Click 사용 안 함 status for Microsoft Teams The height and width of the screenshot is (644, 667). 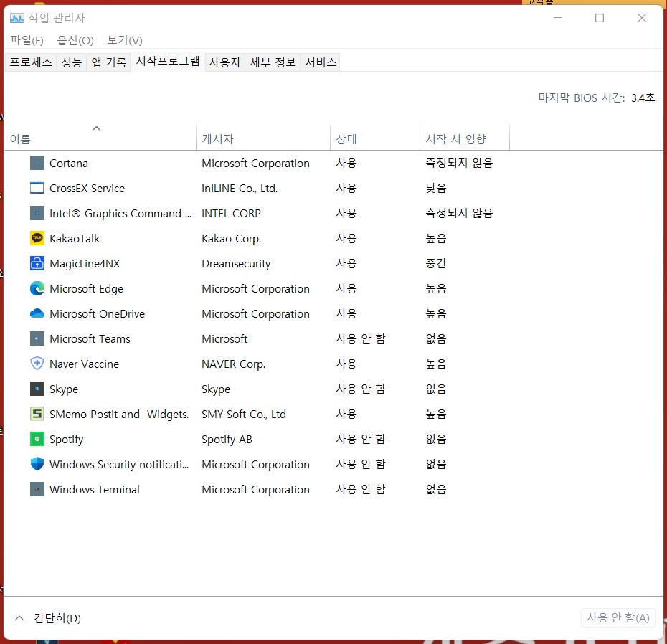(361, 338)
